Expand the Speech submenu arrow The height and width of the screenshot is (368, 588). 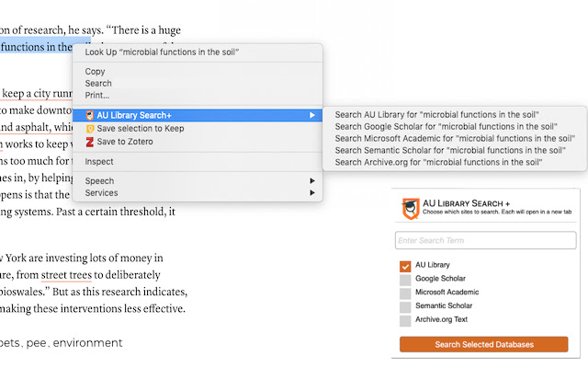(312, 181)
